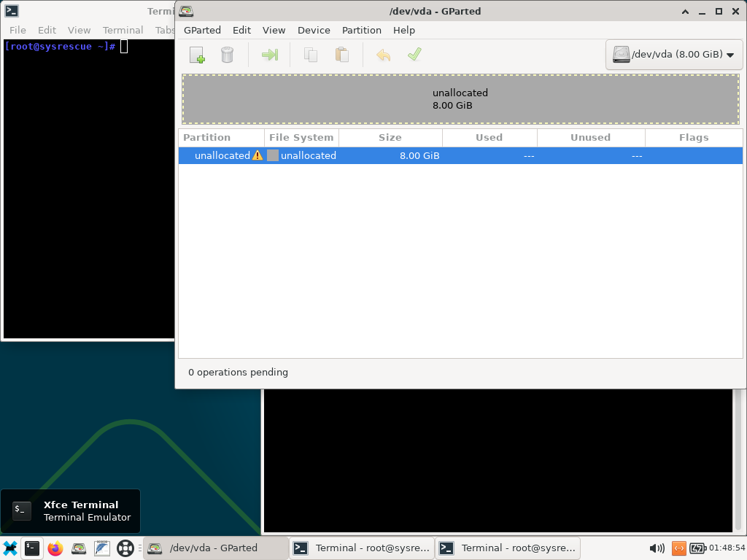Click the volume speaker icon in the tray

[657, 548]
